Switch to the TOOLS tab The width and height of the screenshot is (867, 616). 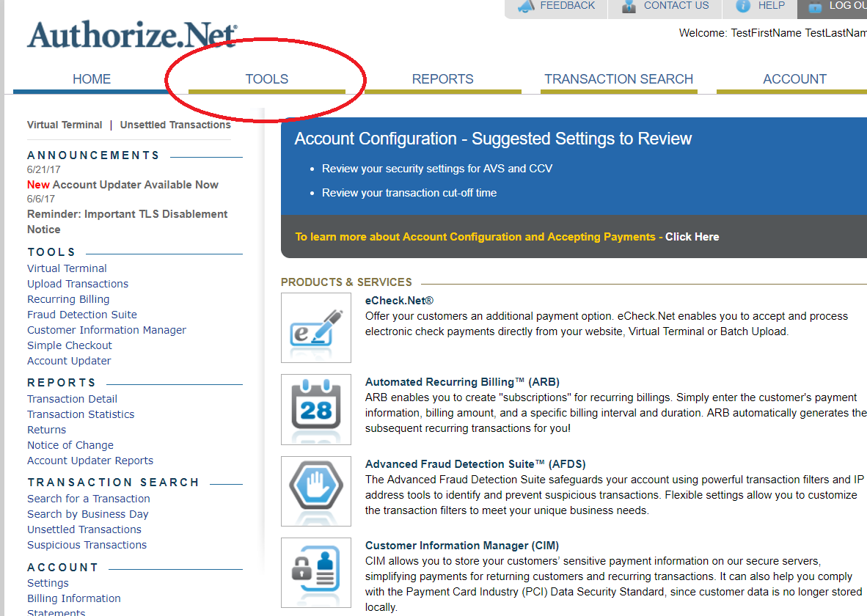click(267, 80)
